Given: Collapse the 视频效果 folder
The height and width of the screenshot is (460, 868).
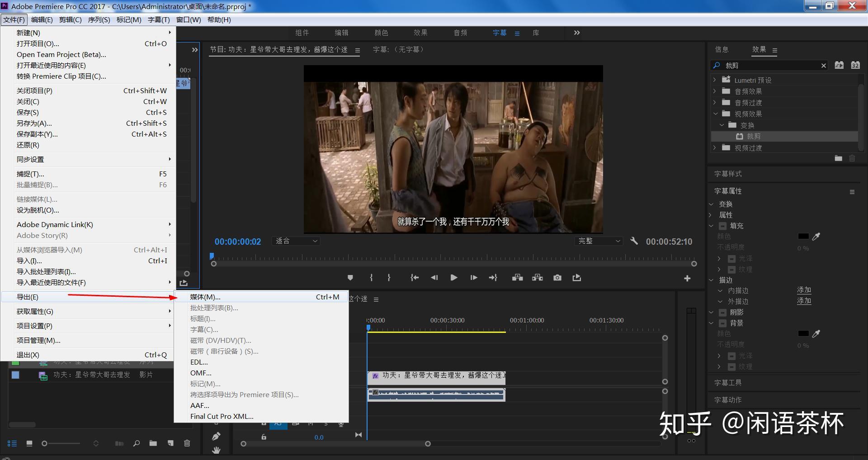Looking at the screenshot, I should click(x=715, y=114).
